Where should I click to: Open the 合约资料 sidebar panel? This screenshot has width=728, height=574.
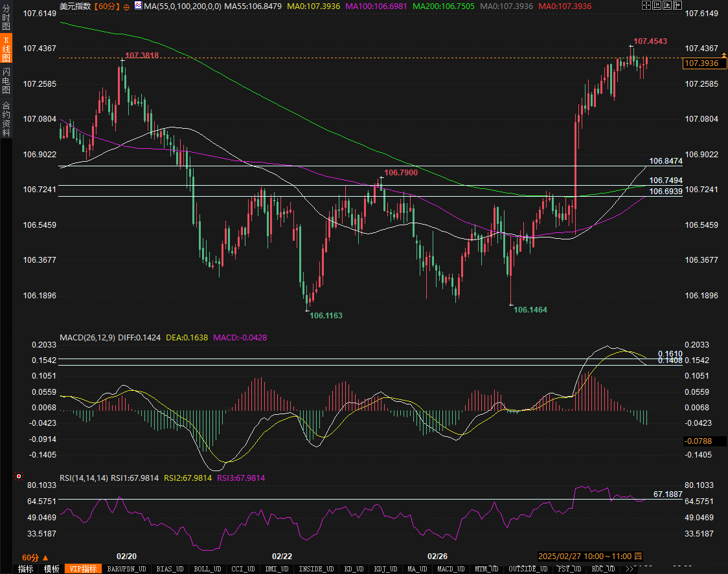6,119
